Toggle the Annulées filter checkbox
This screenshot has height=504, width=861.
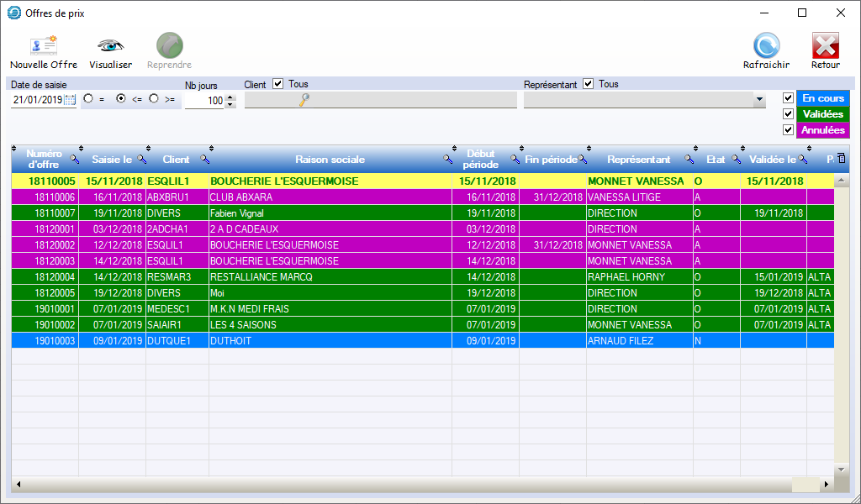point(788,130)
